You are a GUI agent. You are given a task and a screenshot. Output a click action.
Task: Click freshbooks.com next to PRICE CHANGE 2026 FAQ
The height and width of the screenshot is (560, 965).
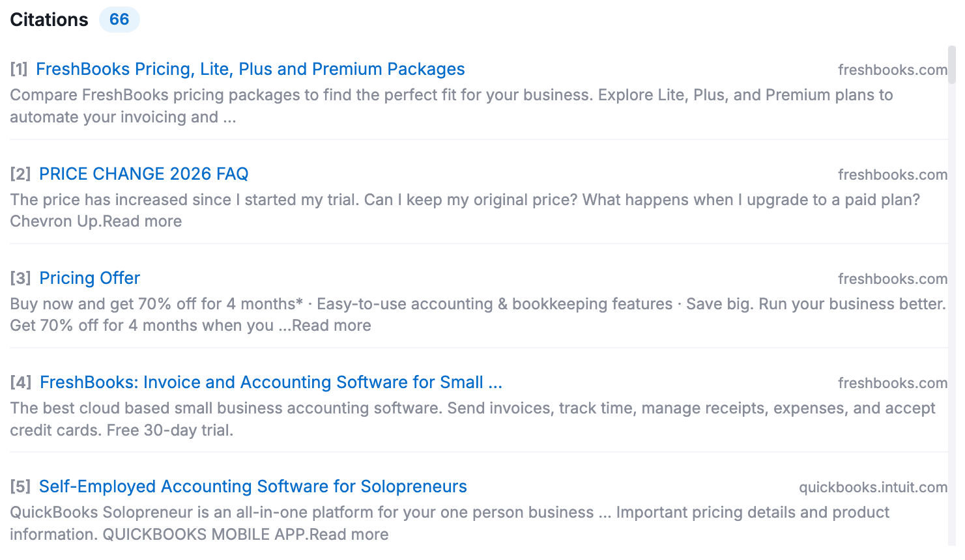point(892,175)
